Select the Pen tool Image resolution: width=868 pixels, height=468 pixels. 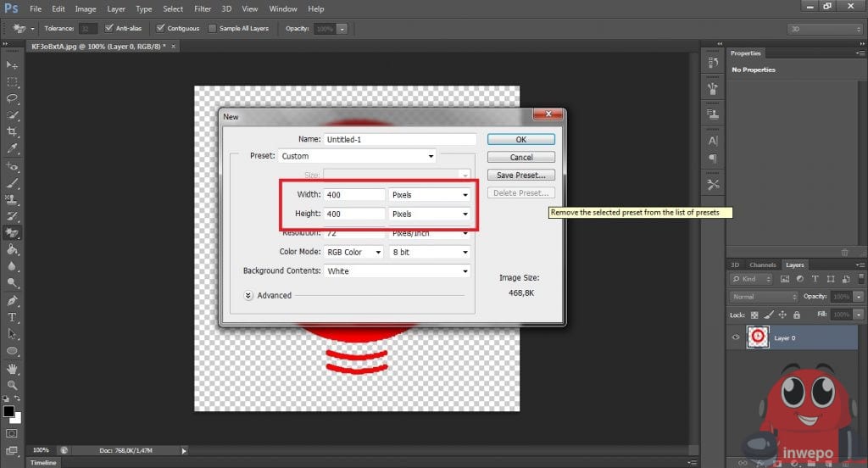pos(13,300)
